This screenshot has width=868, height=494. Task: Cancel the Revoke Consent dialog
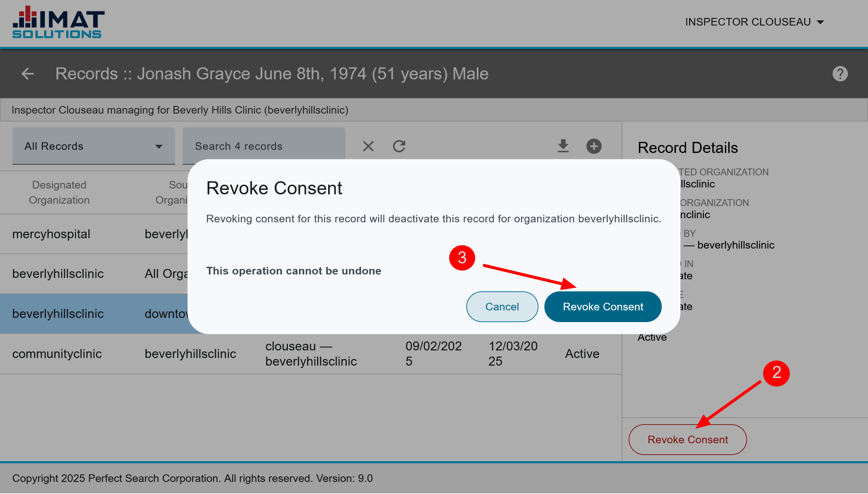point(502,307)
